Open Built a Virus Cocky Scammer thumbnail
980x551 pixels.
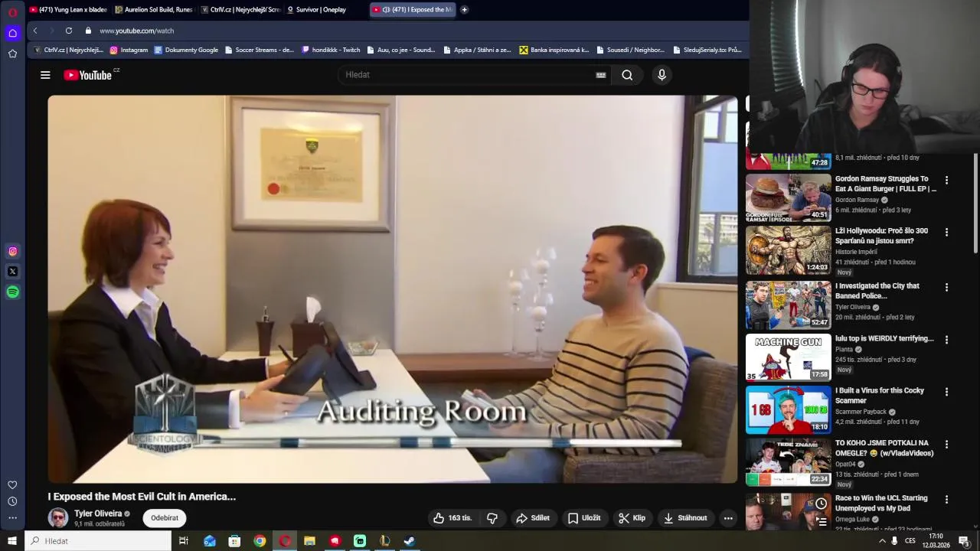coord(789,409)
